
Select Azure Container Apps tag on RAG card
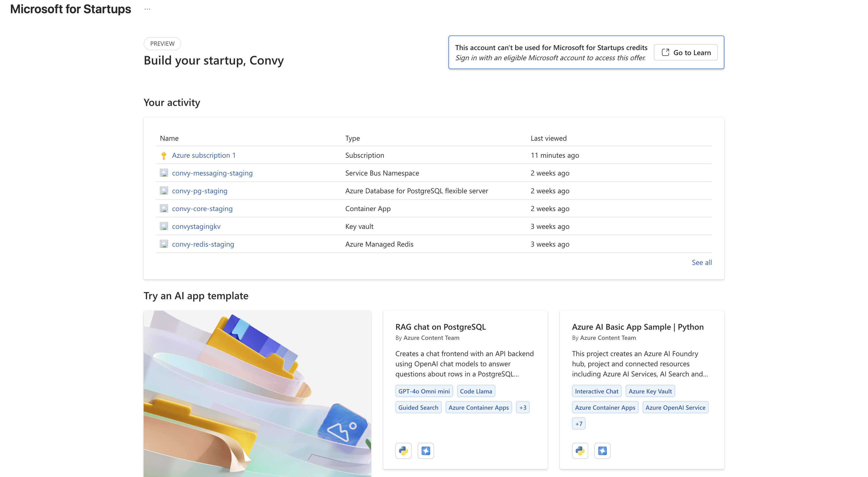point(478,408)
